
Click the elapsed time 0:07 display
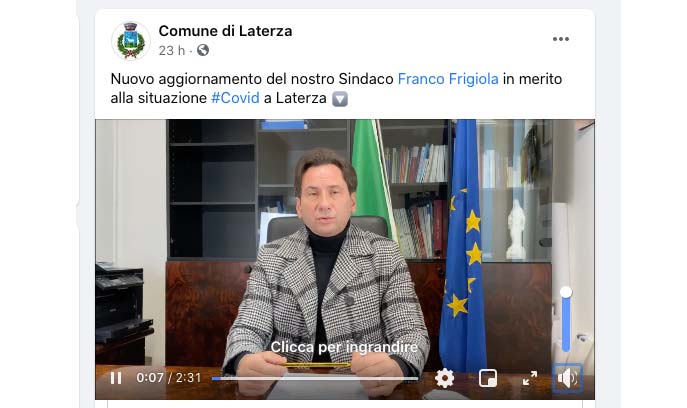[x=150, y=378]
